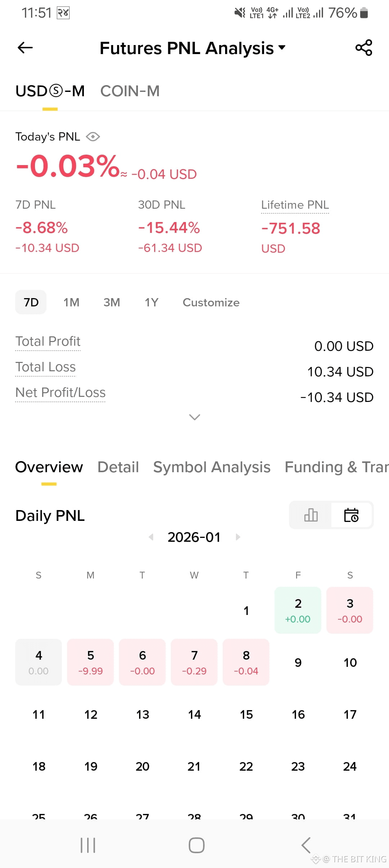Open the share icon
The image size is (389, 868).
(364, 48)
